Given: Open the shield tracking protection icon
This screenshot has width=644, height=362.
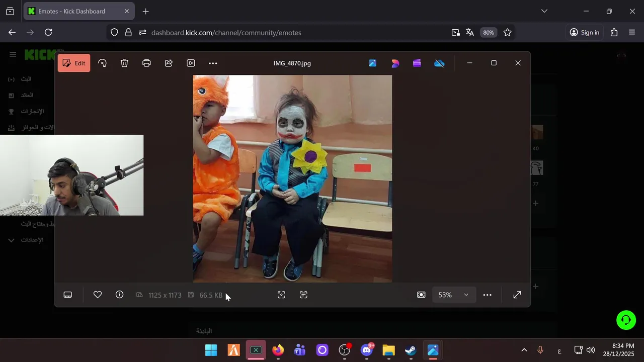Looking at the screenshot, I should (114, 32).
